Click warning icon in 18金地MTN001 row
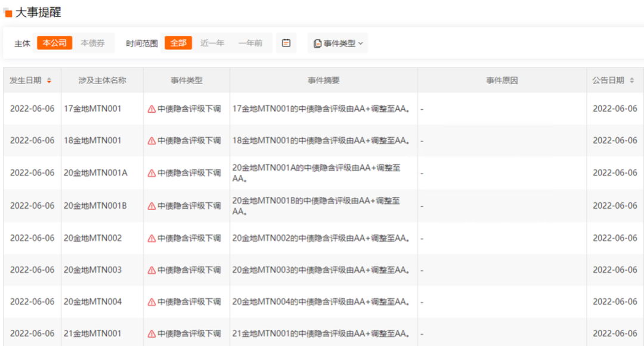This screenshot has width=644, height=346. coord(151,141)
